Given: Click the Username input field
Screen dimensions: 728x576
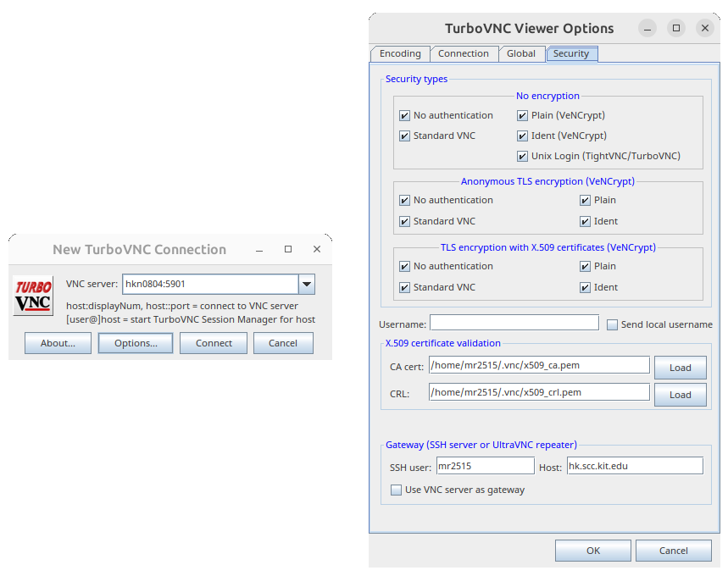Looking at the screenshot, I should [514, 323].
